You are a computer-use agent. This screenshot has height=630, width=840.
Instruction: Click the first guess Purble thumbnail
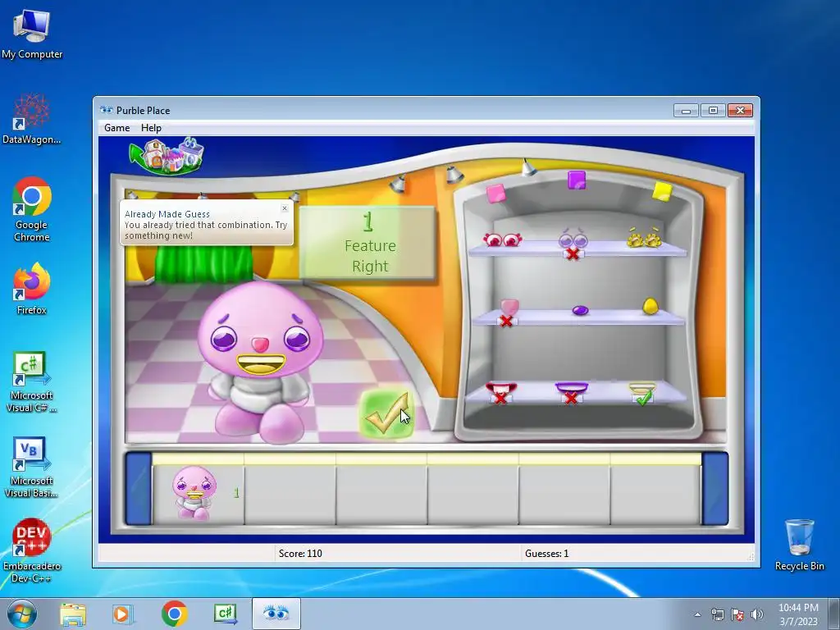point(194,493)
